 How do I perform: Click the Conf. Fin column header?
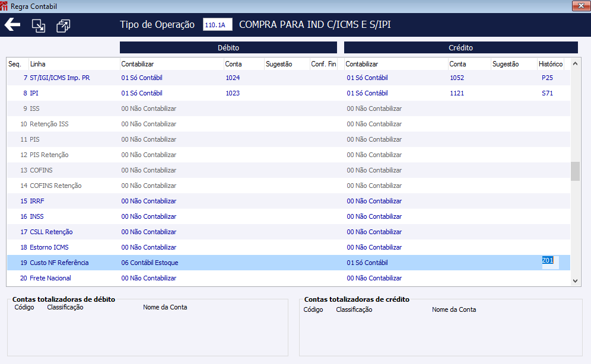[x=323, y=64]
